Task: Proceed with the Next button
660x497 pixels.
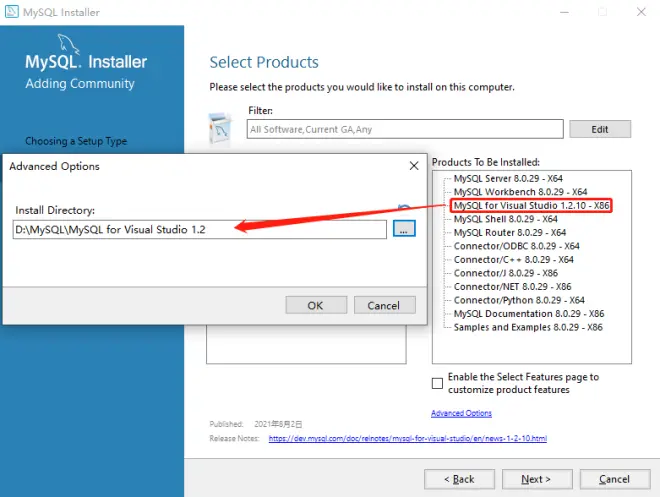Action: [537, 479]
